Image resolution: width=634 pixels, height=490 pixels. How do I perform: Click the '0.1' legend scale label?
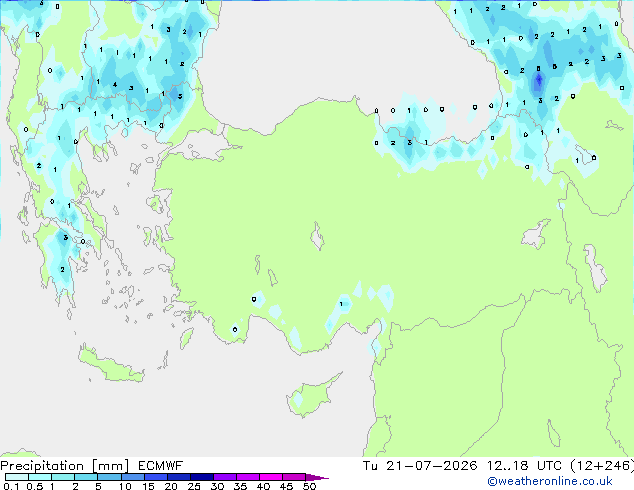pyautogui.click(x=11, y=486)
